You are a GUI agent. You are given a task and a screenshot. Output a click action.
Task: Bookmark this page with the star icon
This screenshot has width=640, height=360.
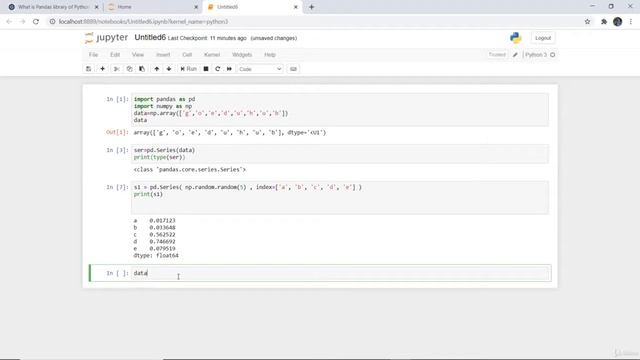coord(587,22)
